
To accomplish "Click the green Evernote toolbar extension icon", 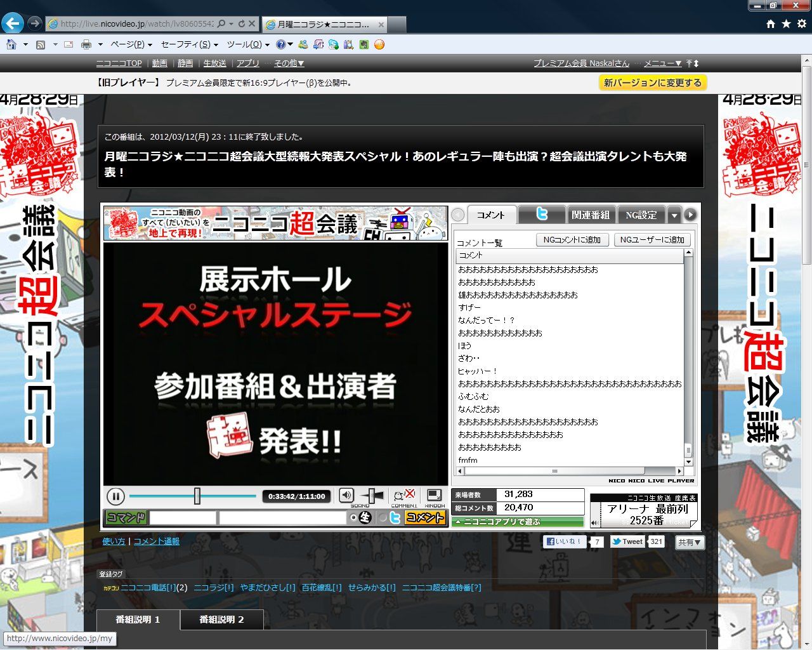I will [x=363, y=44].
